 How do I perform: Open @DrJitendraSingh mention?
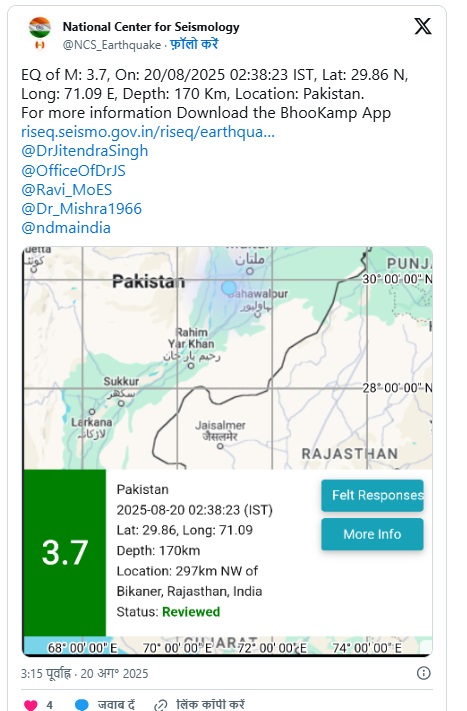point(84,151)
